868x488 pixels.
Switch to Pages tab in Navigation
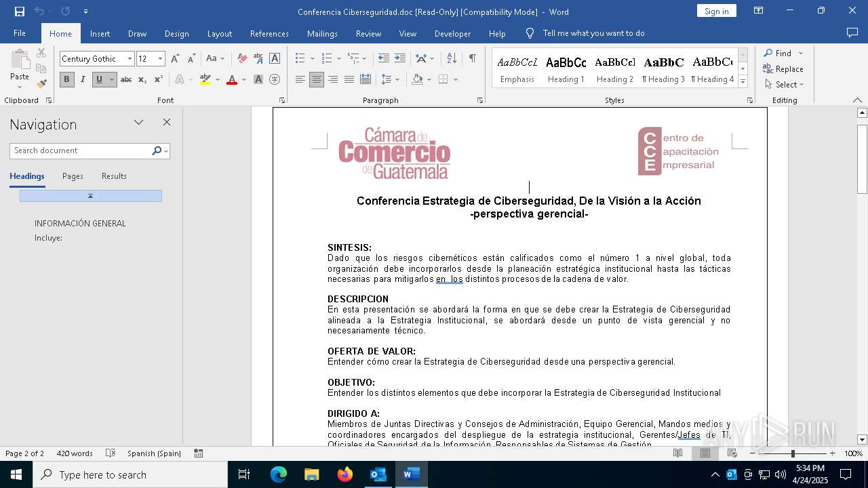(73, 176)
